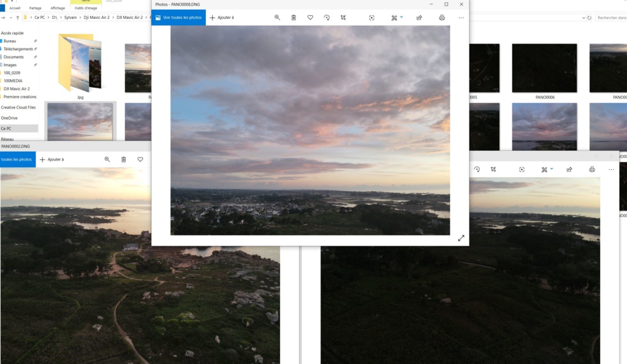Open the more options menu in PANO0008 window
The width and height of the screenshot is (627, 364).
click(461, 18)
